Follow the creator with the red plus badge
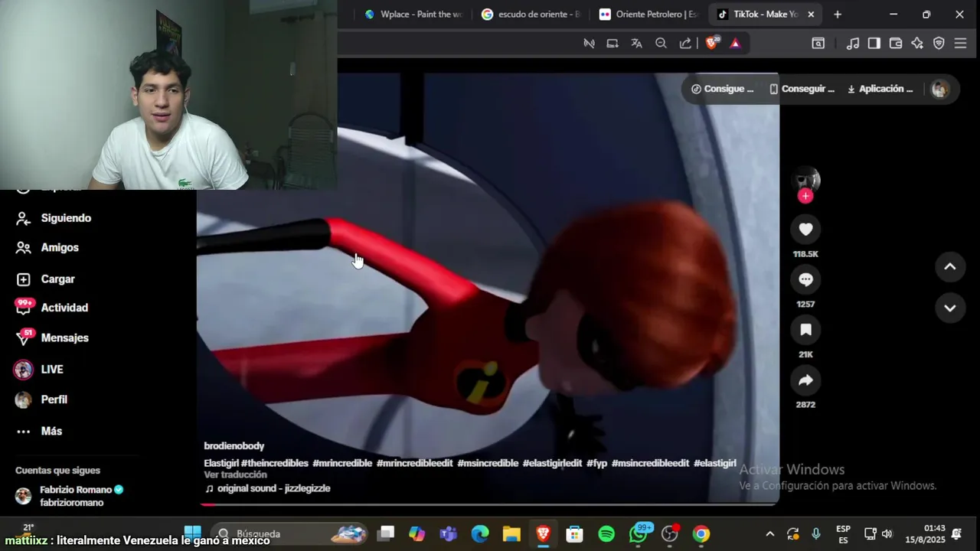The image size is (980, 551). pyautogui.click(x=805, y=196)
